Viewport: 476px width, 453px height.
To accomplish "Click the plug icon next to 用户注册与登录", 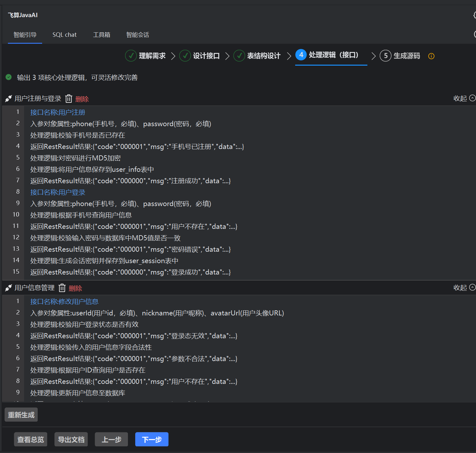I will 9,99.
